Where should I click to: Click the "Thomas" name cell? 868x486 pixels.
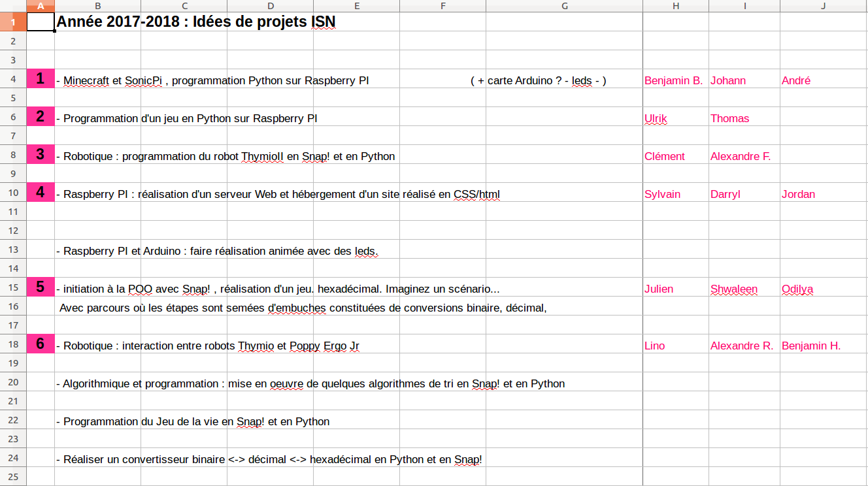pyautogui.click(x=730, y=119)
